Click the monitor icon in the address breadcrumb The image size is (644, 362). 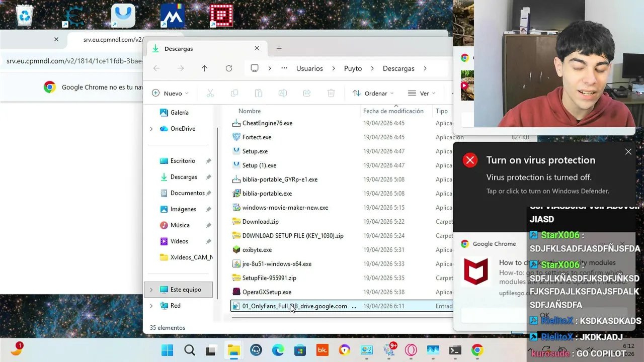[x=255, y=68]
